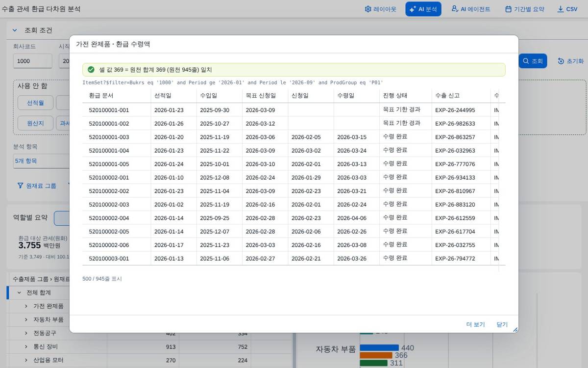The height and width of the screenshot is (368, 588).
Task: Run query with 조회 search button
Action: click(533, 61)
